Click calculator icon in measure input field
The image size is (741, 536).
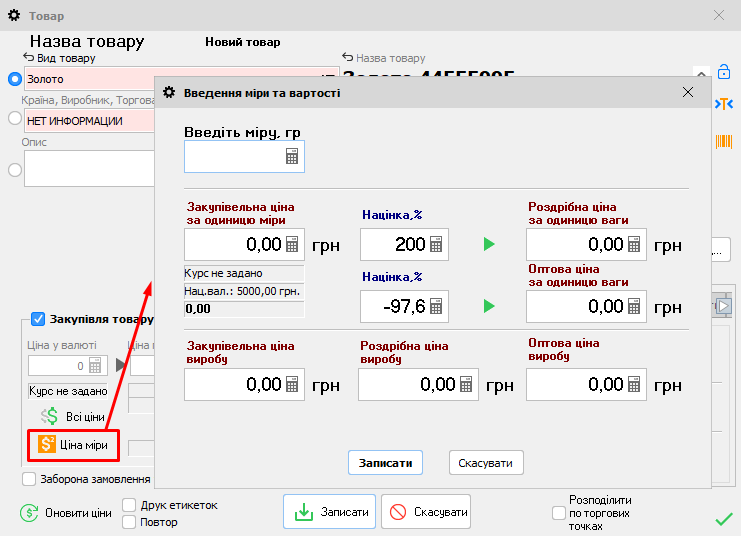(x=292, y=157)
